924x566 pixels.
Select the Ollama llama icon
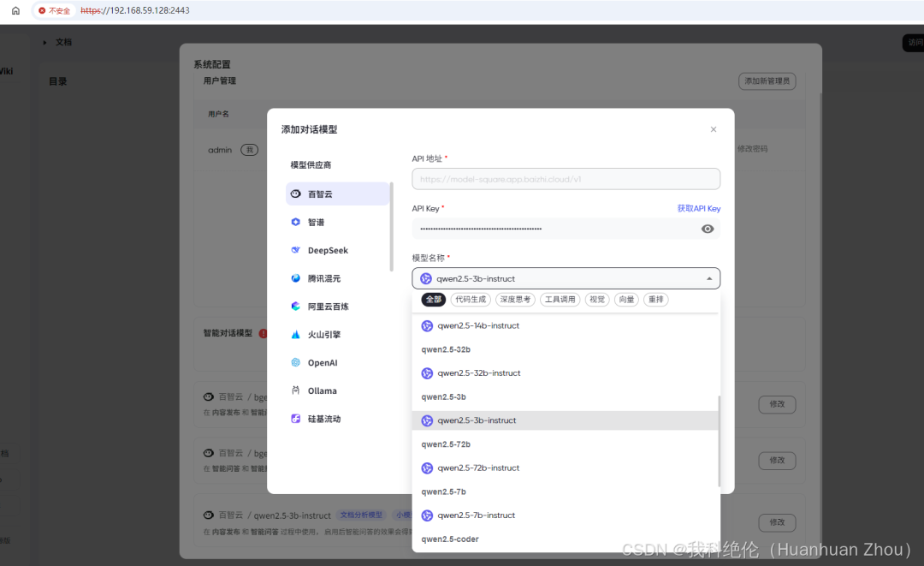pyautogui.click(x=296, y=390)
